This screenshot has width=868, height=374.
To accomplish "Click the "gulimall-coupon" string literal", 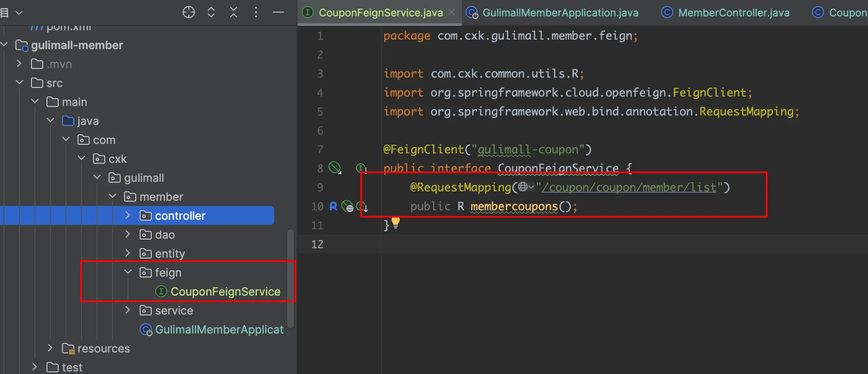I will click(x=528, y=150).
